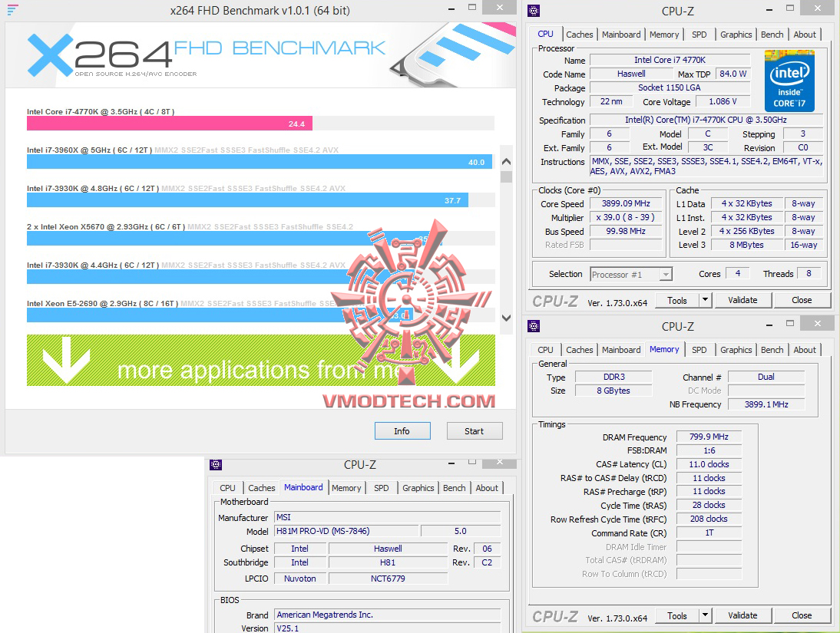Viewport: 840px width, 633px height.
Task: Switch to the SPD tab
Action: pos(699,34)
